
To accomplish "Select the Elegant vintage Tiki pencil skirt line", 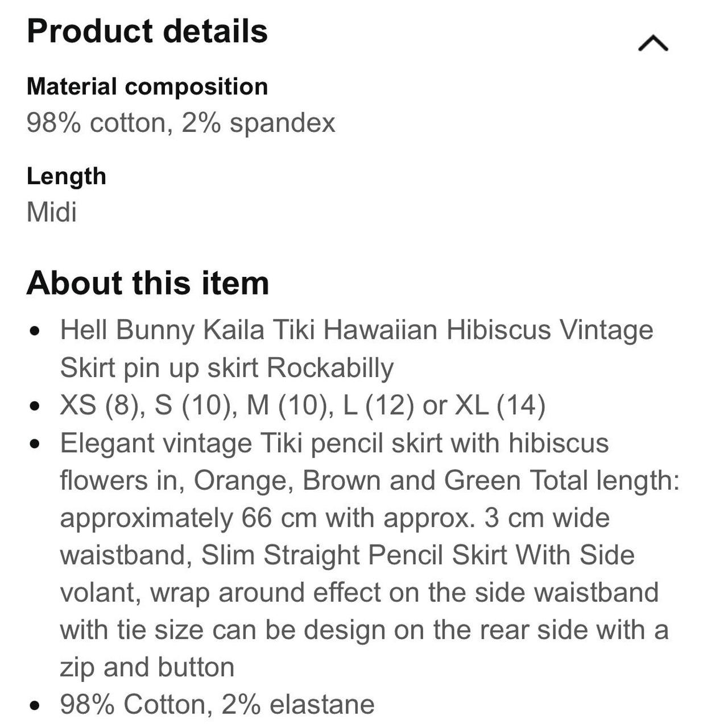I will [x=334, y=443].
